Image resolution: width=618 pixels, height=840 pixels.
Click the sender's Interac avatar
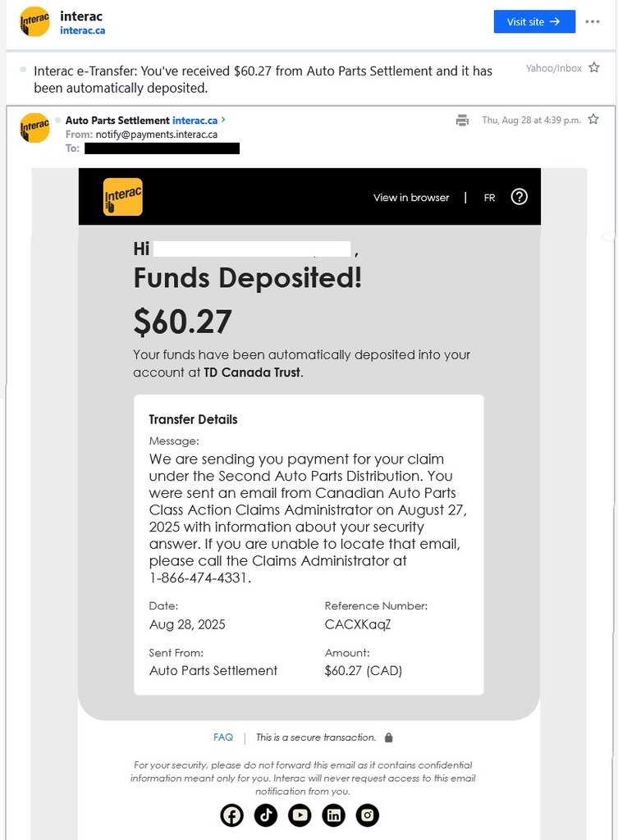click(x=34, y=127)
